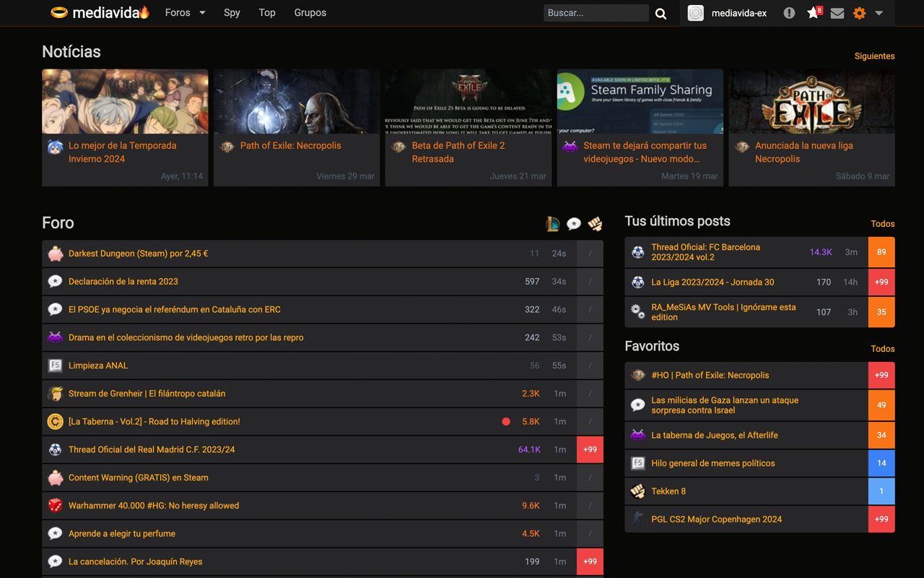
Task: Click Todos next to Tus últimos posts
Action: [882, 224]
